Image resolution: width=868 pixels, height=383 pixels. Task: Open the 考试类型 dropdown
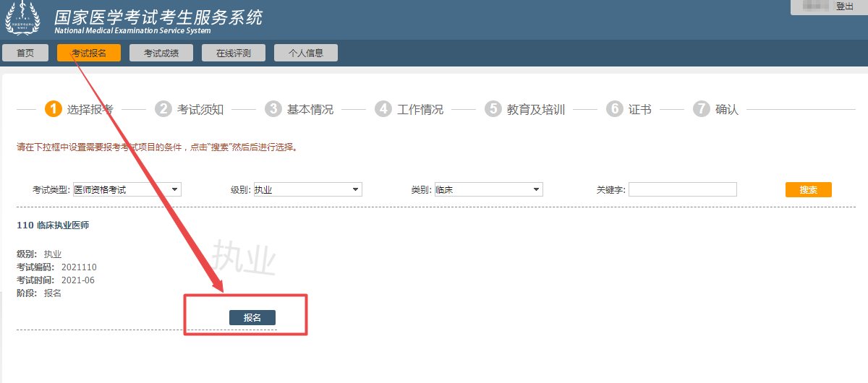(127, 190)
